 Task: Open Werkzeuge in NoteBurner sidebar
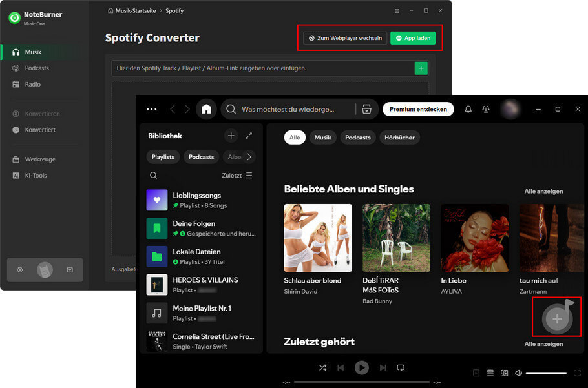pyautogui.click(x=40, y=159)
